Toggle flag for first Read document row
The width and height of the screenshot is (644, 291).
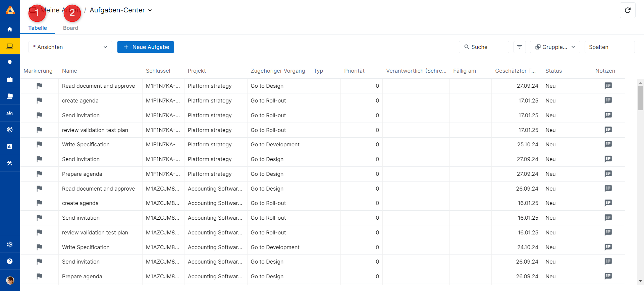[39, 86]
